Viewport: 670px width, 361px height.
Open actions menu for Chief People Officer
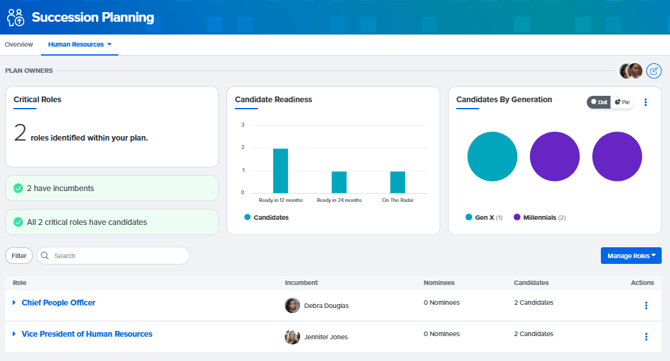(x=646, y=305)
